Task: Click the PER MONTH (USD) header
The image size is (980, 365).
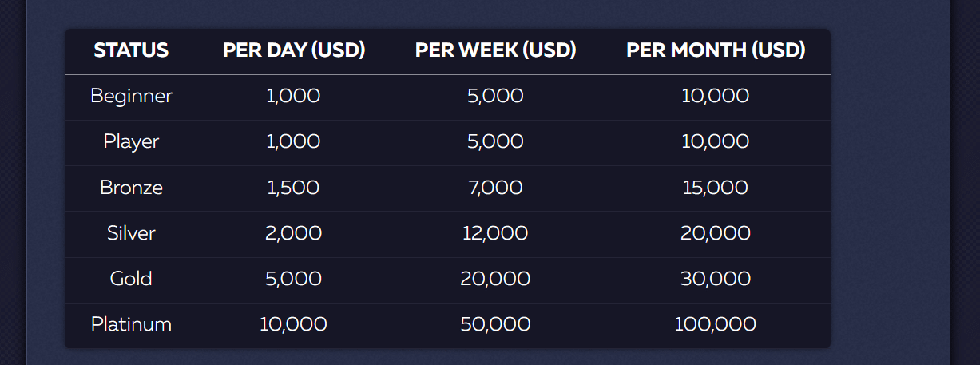Action: point(716,50)
